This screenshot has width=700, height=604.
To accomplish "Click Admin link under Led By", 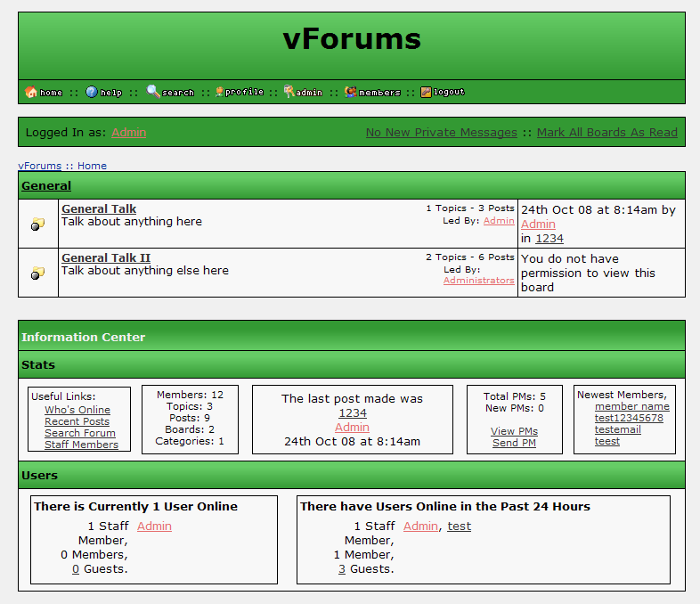I will [499, 221].
